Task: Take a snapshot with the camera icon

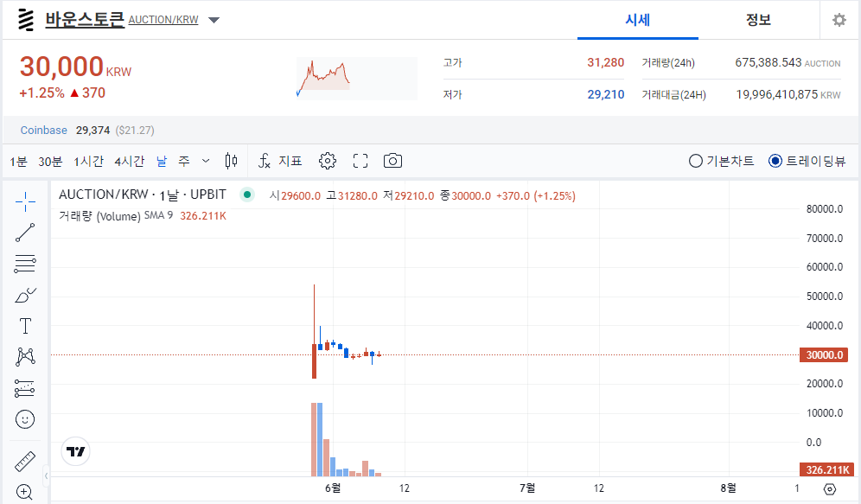Action: [x=393, y=160]
